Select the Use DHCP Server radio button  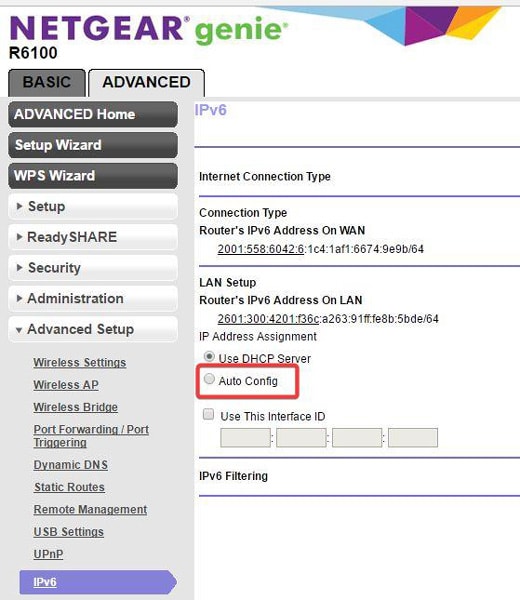click(x=209, y=357)
